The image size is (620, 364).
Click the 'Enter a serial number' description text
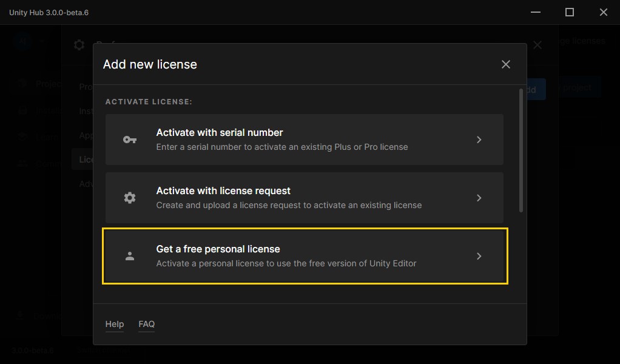pos(282,147)
